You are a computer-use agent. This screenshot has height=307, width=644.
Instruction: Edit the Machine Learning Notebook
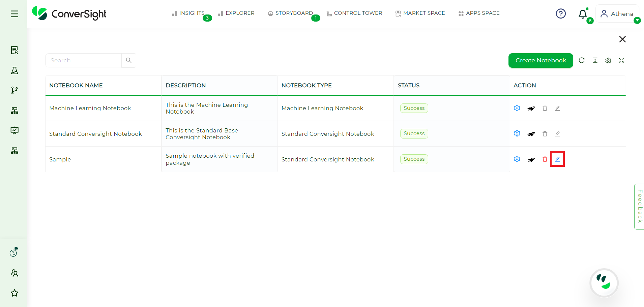click(557, 108)
